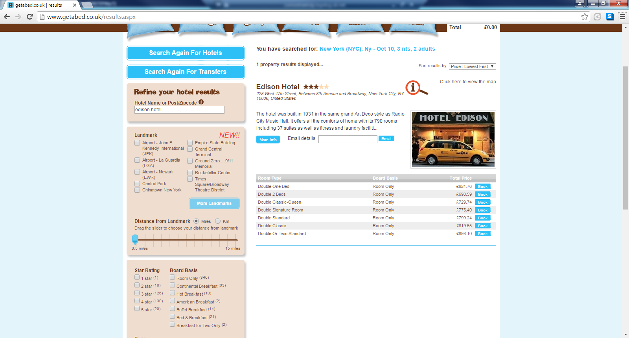Screen dimensions: 629x364
Task: Click Search Again For Hotels
Action: point(186,53)
